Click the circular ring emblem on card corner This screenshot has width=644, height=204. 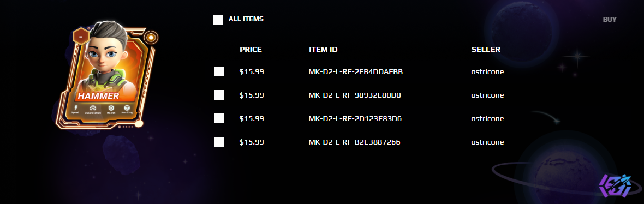coord(151,38)
